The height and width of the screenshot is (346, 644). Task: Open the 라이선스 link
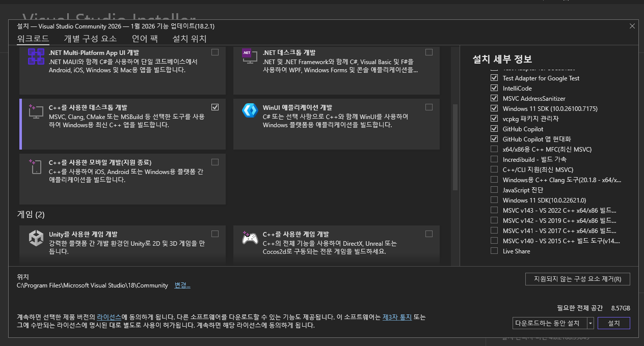point(109,316)
